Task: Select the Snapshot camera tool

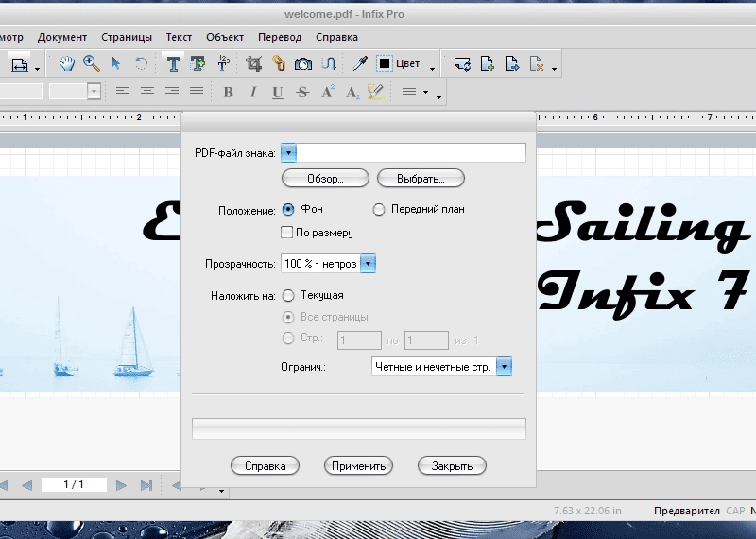Action: click(303, 63)
